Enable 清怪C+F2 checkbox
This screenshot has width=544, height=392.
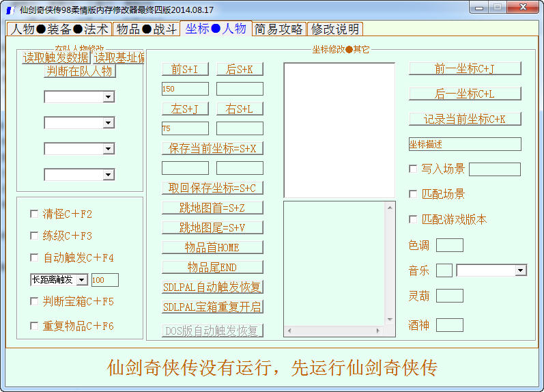(x=34, y=214)
